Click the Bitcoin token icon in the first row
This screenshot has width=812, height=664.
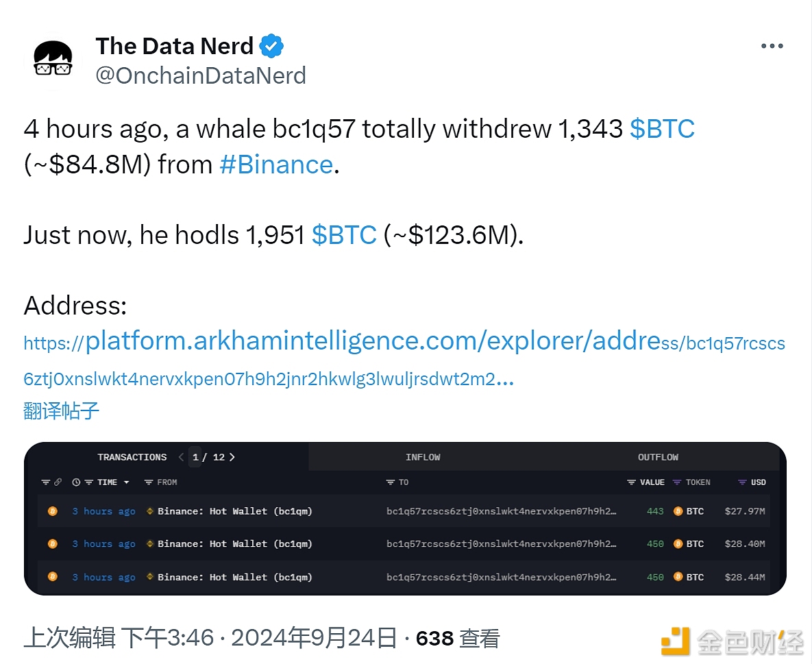677,511
